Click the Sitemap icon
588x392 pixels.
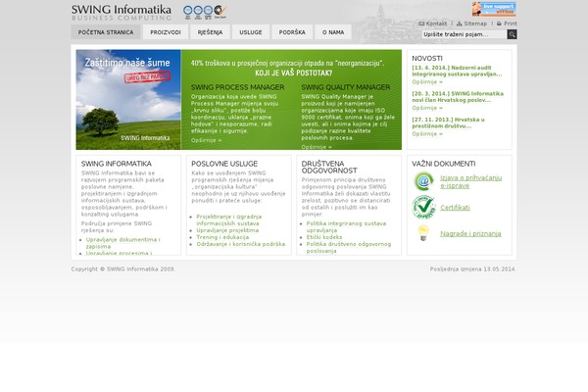(x=460, y=24)
